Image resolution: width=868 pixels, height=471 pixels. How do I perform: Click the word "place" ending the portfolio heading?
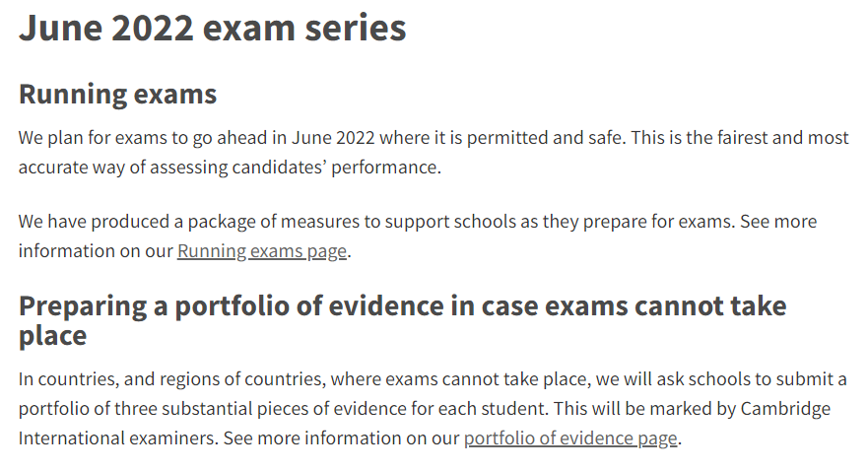coord(53,336)
